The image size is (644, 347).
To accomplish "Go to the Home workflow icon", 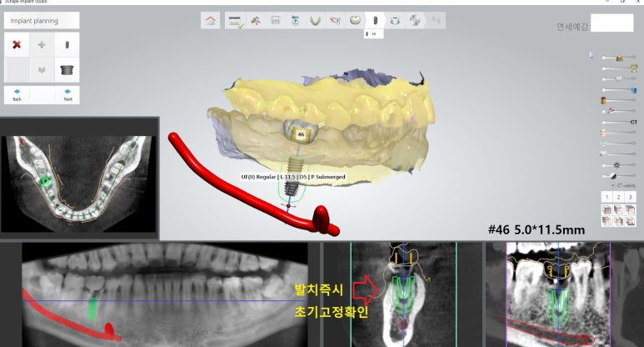I will 210,21.
